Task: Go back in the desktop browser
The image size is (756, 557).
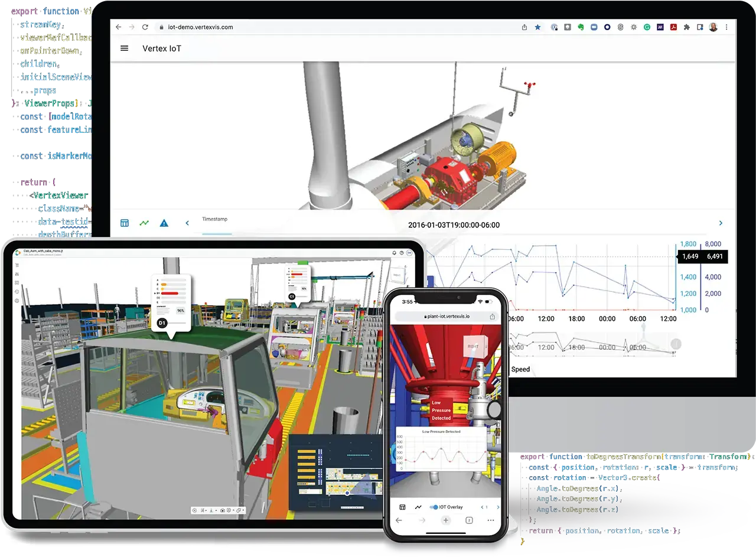Action: coord(118,27)
